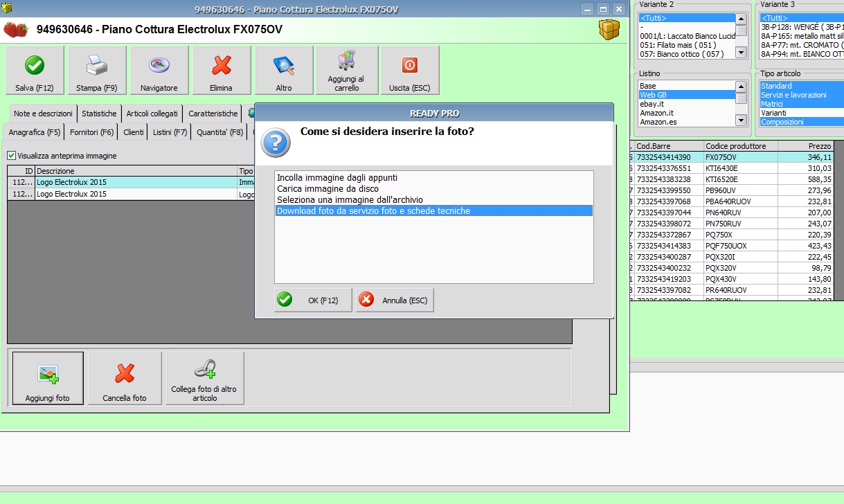Click the yellow boxes icon in header

click(x=609, y=30)
